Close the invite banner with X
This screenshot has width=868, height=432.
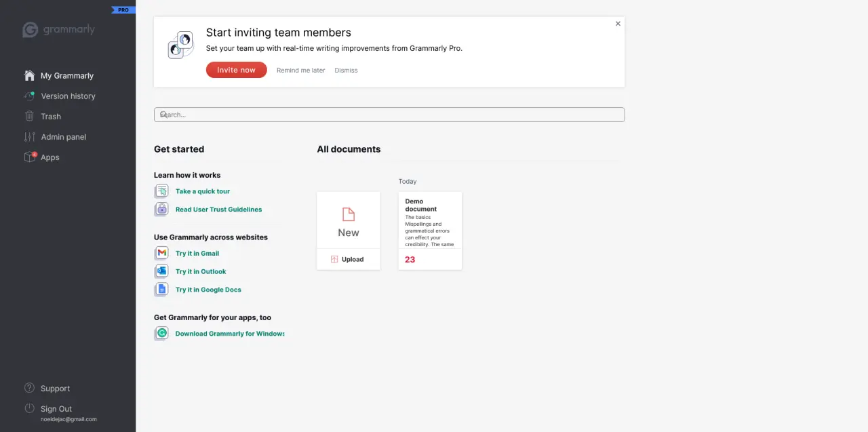tap(618, 24)
